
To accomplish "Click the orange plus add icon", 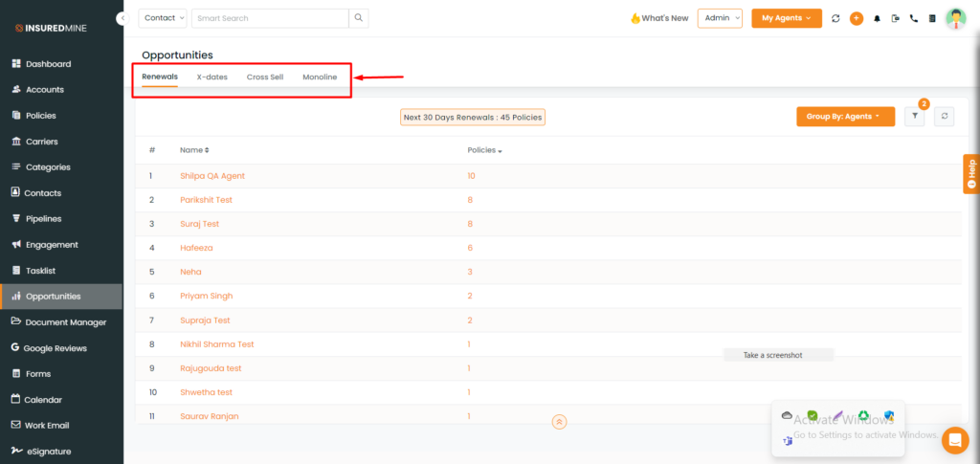I will point(857,18).
